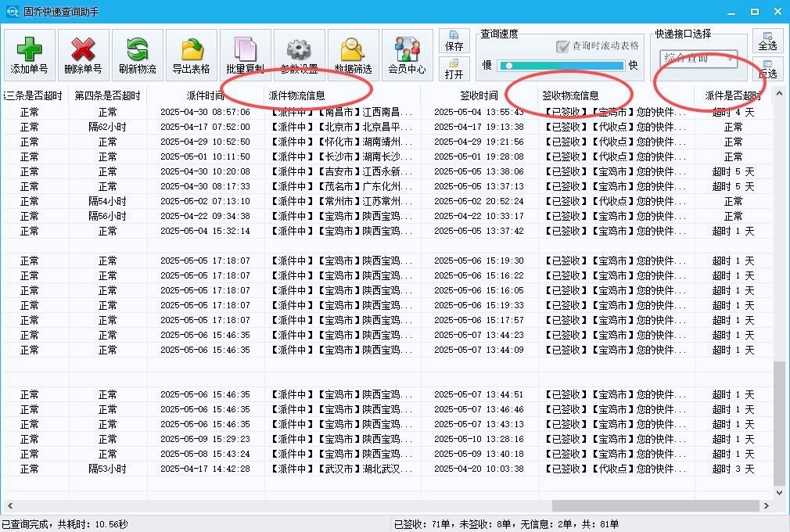Image resolution: width=790 pixels, height=532 pixels.
Task: Click the 删除单号 delete number icon
Action: tap(82, 54)
